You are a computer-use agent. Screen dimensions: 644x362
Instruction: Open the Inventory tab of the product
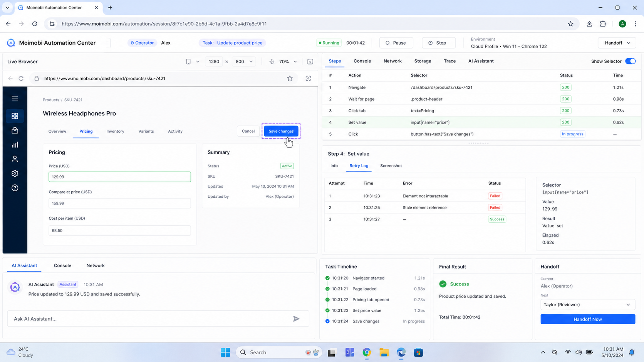(x=115, y=131)
